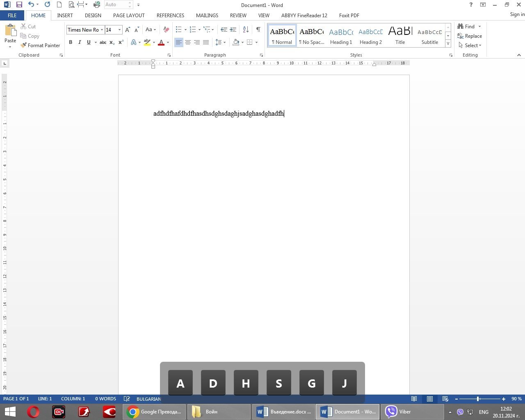This screenshot has width=525, height=420.
Task: Apply the red font color
Action: click(x=161, y=42)
